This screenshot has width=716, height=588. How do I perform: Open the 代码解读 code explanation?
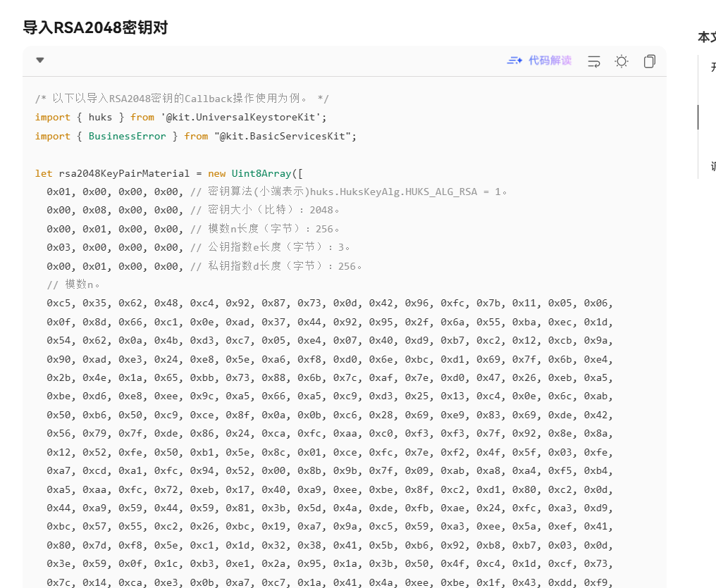click(550, 61)
